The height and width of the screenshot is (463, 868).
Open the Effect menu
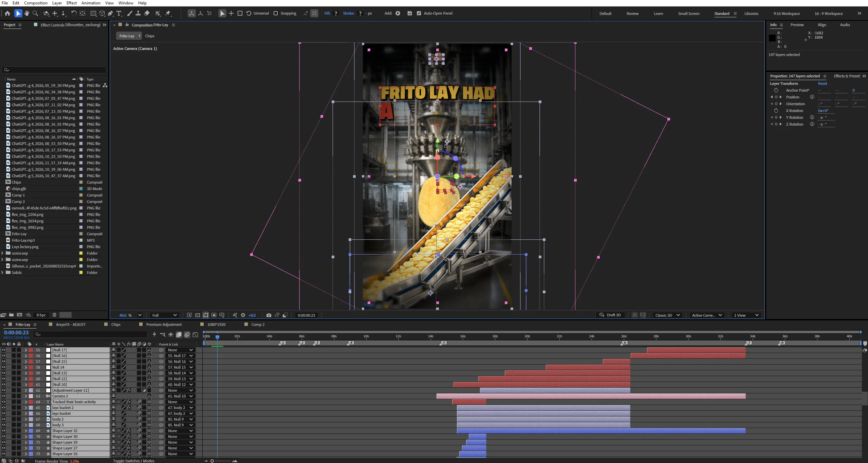click(72, 3)
